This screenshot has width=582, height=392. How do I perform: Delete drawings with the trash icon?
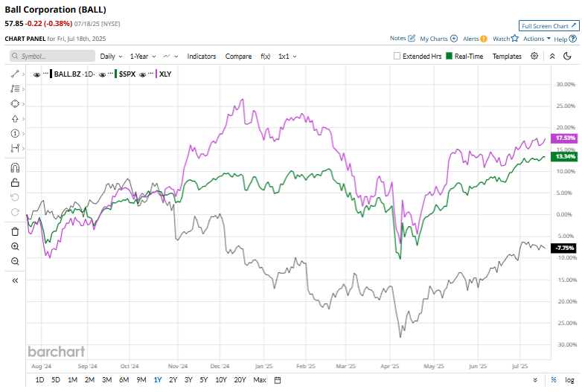pos(15,232)
